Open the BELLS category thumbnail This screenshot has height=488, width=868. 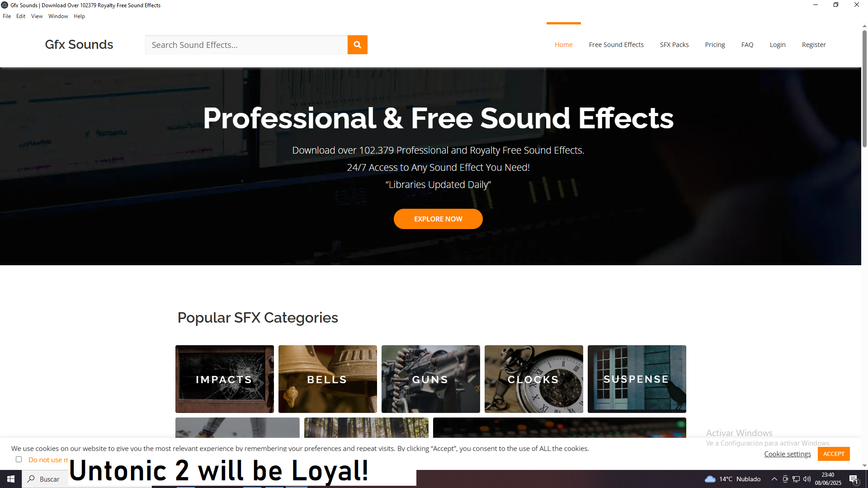[328, 379]
